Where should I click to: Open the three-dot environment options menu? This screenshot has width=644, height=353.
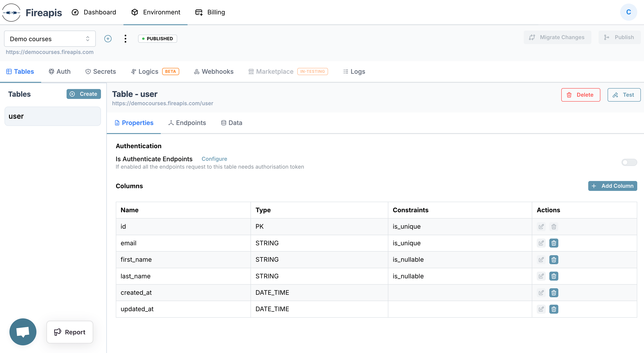[125, 38]
